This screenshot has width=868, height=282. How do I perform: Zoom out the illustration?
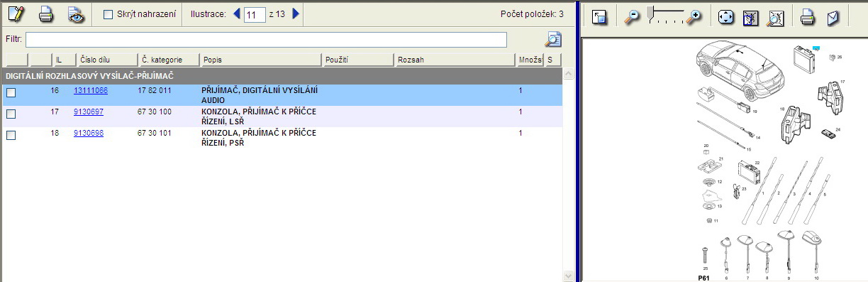(632, 17)
